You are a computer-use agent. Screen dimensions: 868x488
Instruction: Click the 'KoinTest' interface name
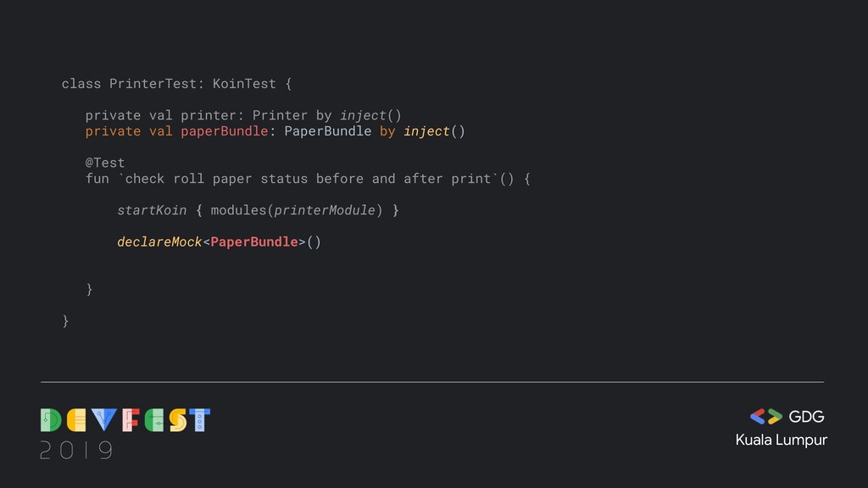coord(244,84)
